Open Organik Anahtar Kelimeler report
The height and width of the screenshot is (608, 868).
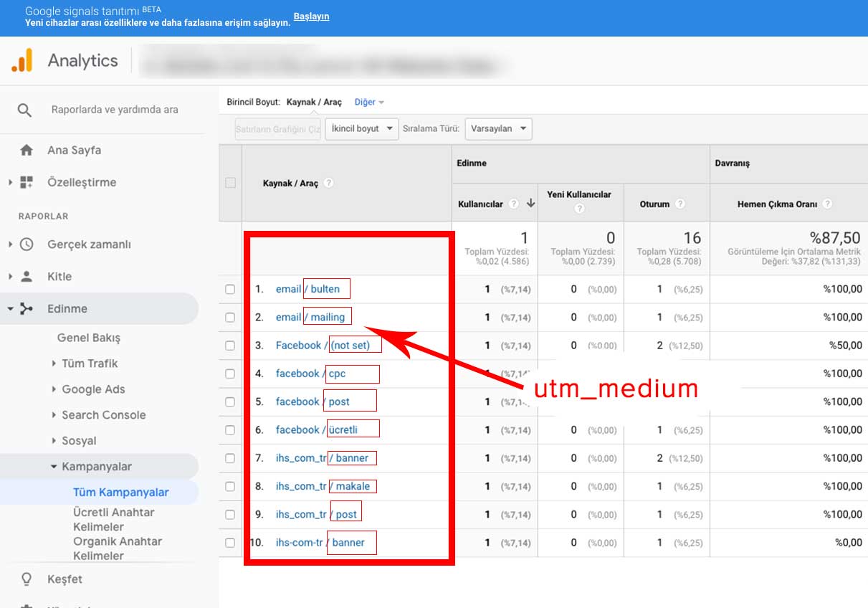pyautogui.click(x=118, y=548)
